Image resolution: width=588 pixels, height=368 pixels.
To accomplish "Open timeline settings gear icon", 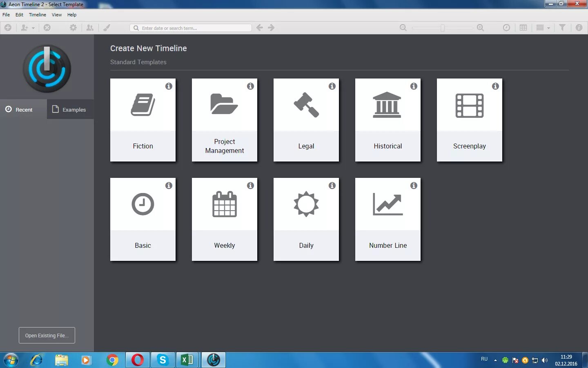I will pyautogui.click(x=73, y=28).
